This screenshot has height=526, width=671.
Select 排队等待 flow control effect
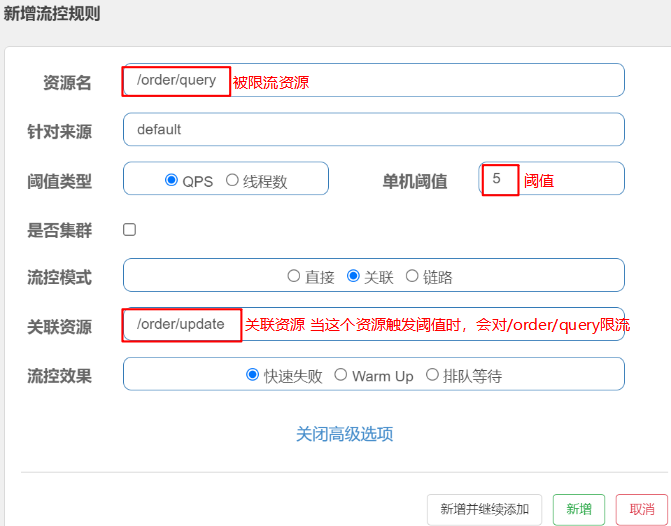tap(432, 375)
